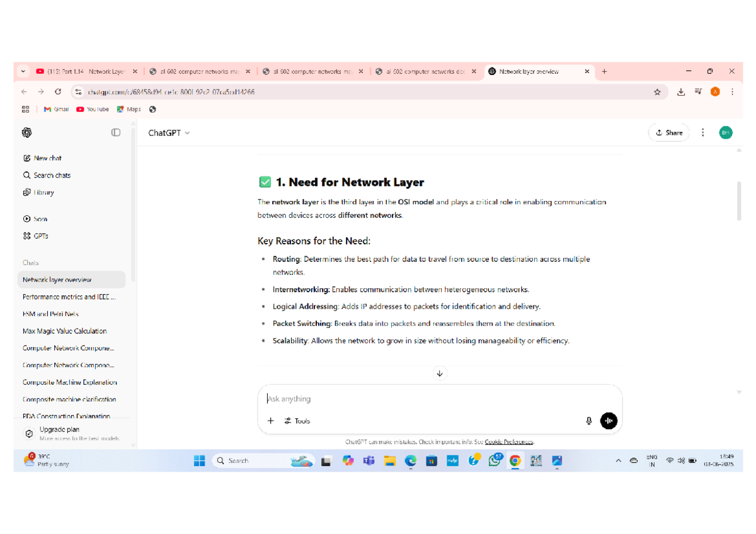Image resolution: width=756 pixels, height=534 pixels.
Task: Open Google Chrome from the taskbar
Action: coord(515,461)
